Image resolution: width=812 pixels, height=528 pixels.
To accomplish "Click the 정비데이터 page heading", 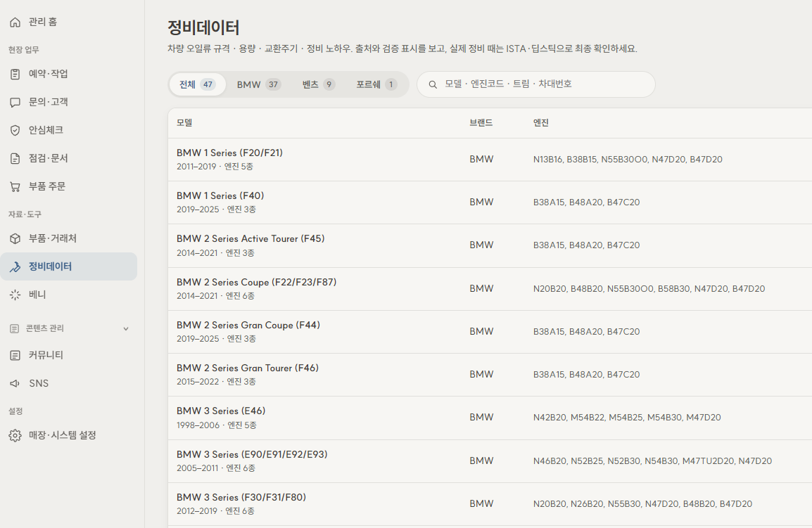I will coord(203,27).
